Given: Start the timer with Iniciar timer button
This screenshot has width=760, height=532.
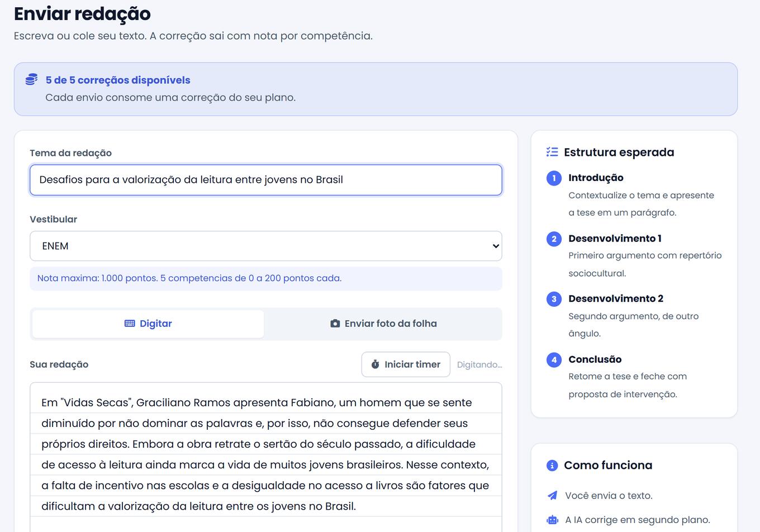Looking at the screenshot, I should (406, 364).
